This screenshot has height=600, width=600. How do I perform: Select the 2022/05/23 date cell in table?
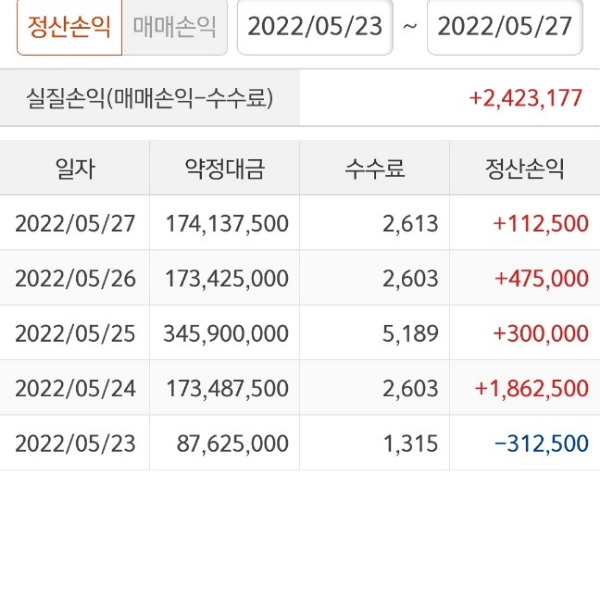75,443
